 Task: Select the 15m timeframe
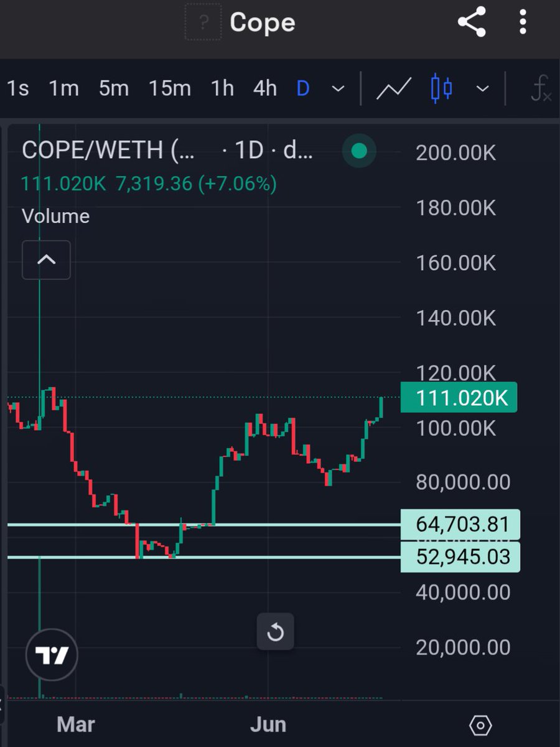pyautogui.click(x=169, y=88)
